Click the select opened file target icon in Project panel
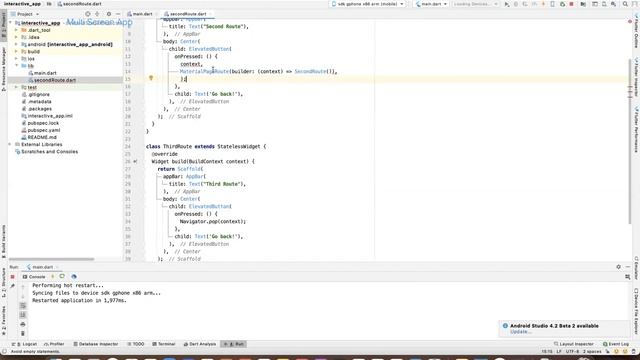 point(87,14)
